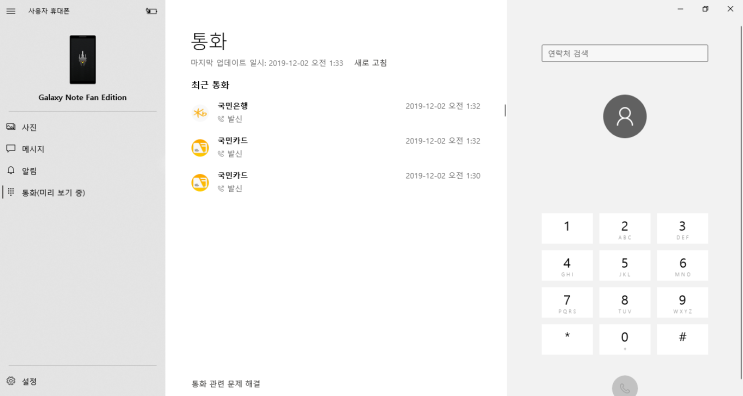Open the 메시지 (Messages) section
The width and height of the screenshot is (743, 396).
(x=82, y=149)
